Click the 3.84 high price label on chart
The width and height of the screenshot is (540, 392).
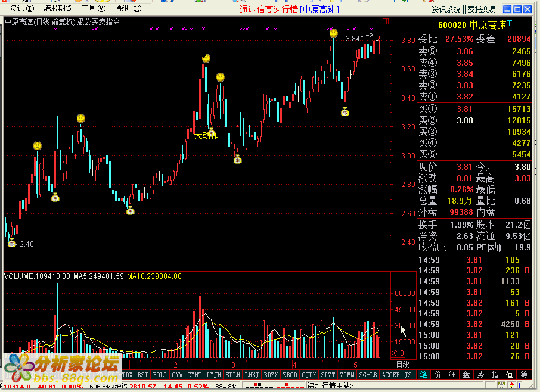353,39
